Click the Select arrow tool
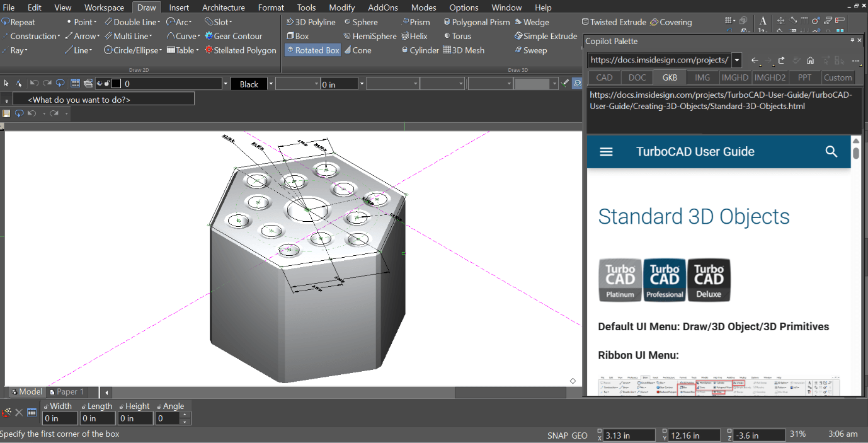 click(6, 84)
